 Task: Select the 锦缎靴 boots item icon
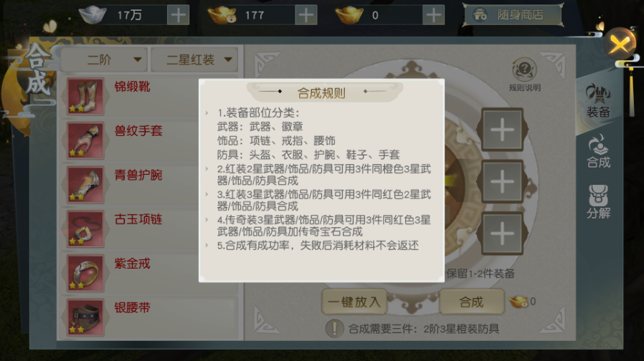click(85, 97)
